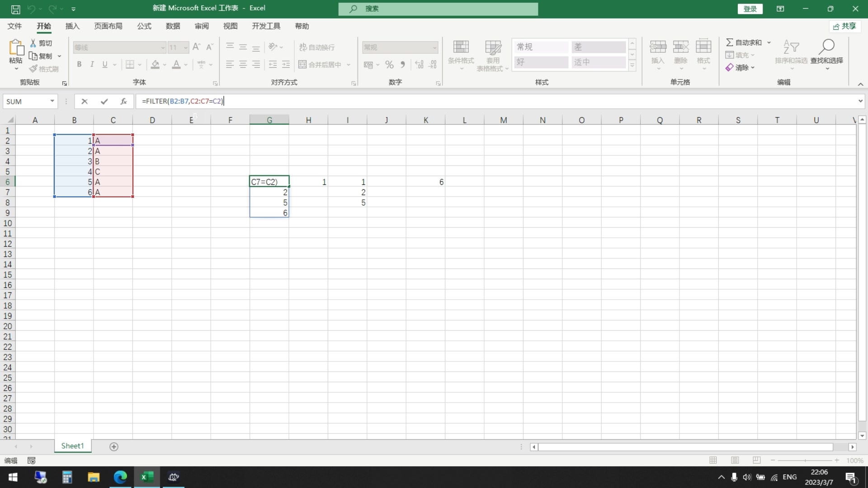Click the formula bar cancel X icon
This screenshot has height=488, width=868.
click(x=85, y=101)
